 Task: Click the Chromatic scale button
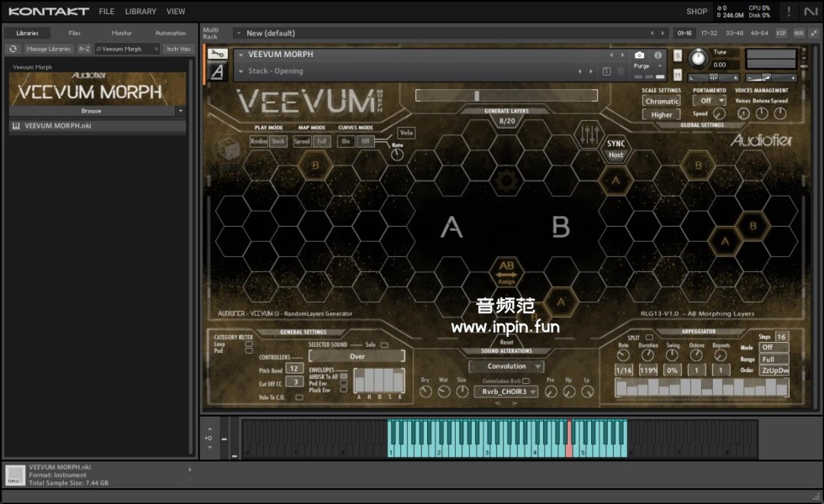pyautogui.click(x=662, y=101)
